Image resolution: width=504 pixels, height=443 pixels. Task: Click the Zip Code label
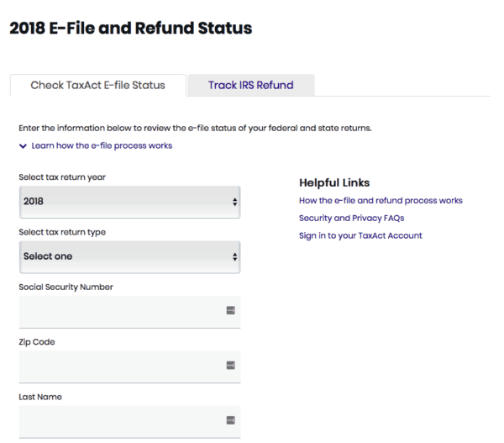[x=37, y=342]
